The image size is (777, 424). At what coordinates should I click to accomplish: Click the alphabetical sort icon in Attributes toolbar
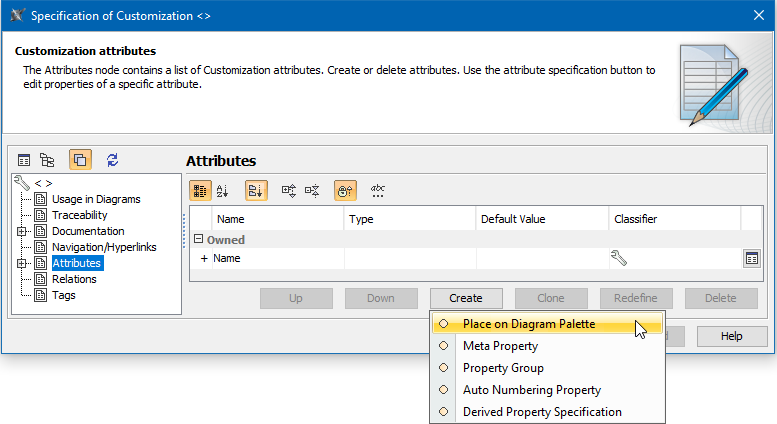pos(223,189)
